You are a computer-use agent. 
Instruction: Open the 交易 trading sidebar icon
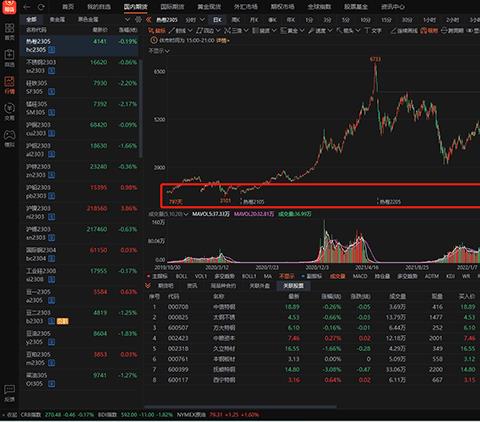tap(9, 111)
